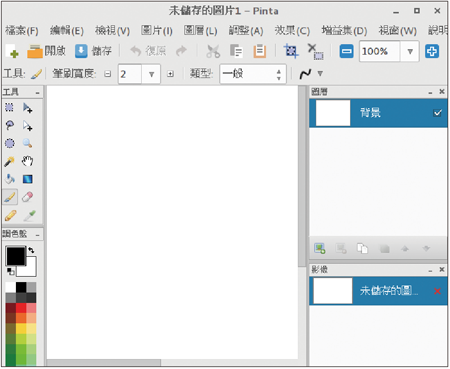Select the Move Selection tool
450x369 pixels.
27,126
